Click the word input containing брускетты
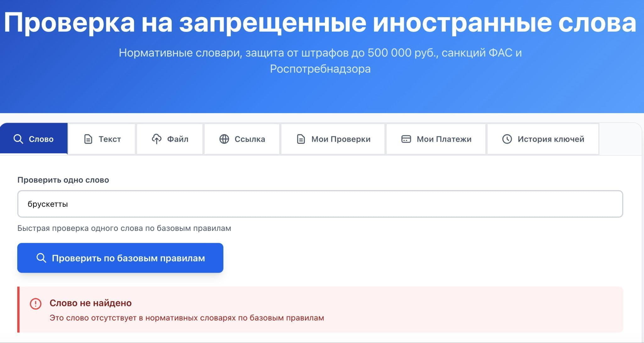The height and width of the screenshot is (343, 644). pyautogui.click(x=321, y=204)
